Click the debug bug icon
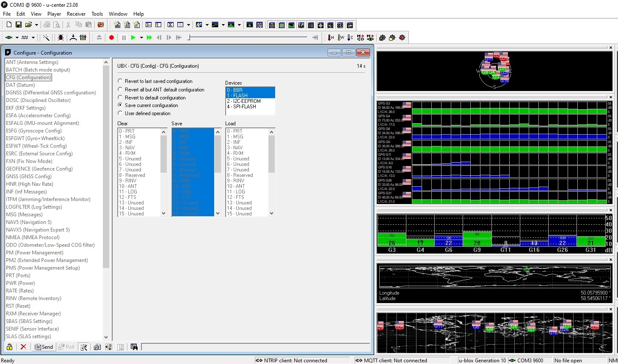This screenshot has height=364, width=618. pos(61,38)
